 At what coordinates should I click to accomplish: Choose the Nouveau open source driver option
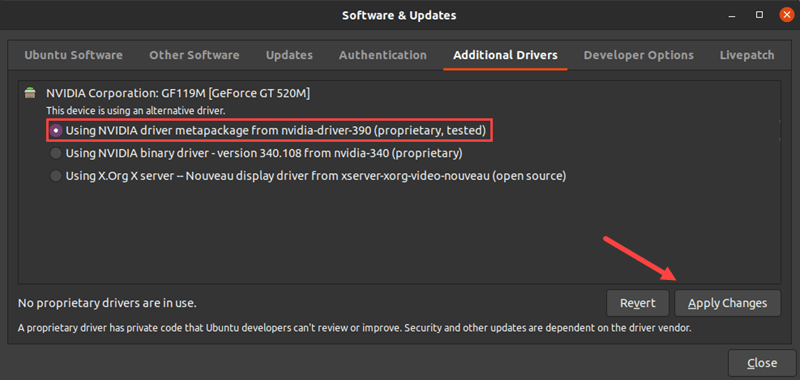click(56, 176)
